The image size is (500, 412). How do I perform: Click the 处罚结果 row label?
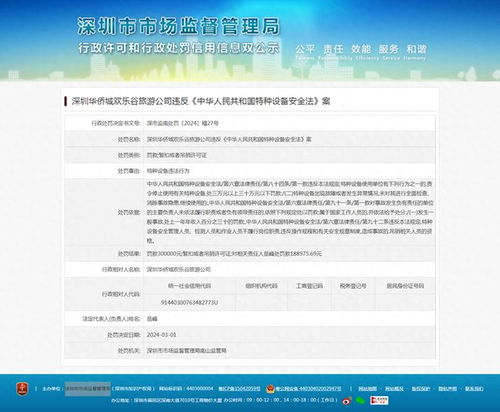[x=129, y=254]
